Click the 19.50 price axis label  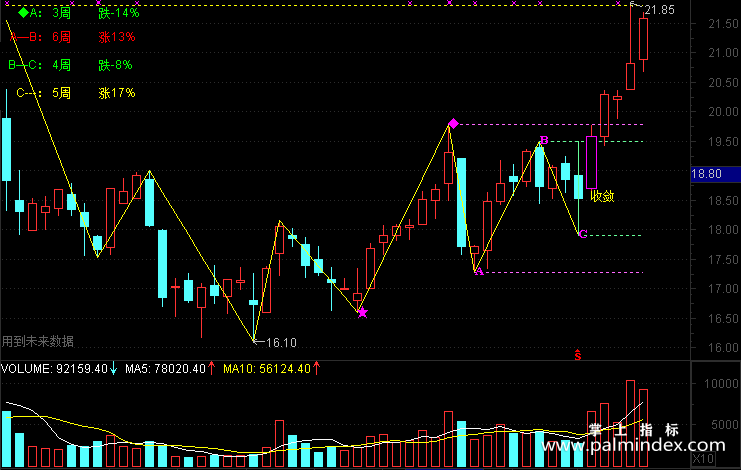tap(723, 142)
